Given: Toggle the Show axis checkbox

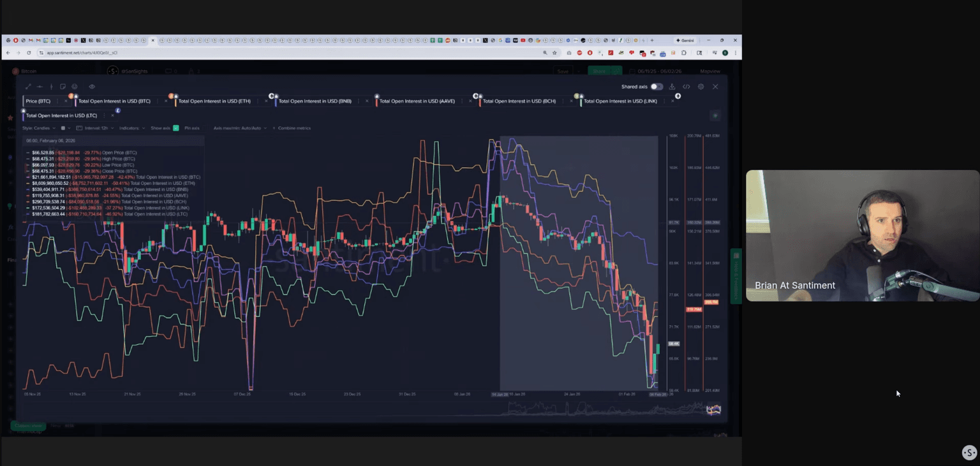Looking at the screenshot, I should tap(175, 128).
